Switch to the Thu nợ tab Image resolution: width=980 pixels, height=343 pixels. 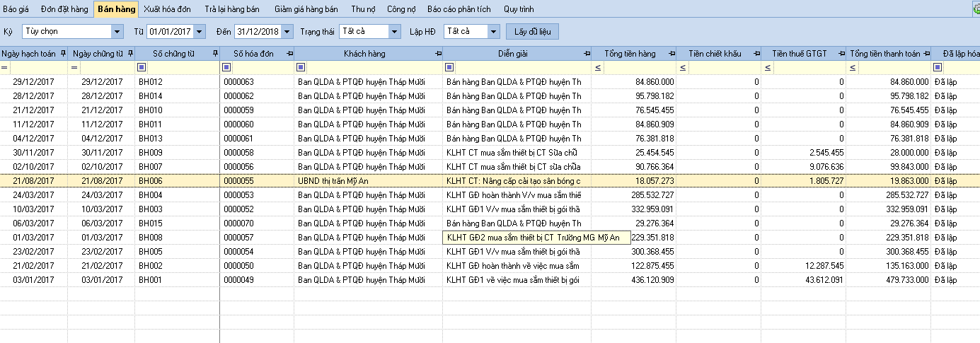pyautogui.click(x=363, y=10)
